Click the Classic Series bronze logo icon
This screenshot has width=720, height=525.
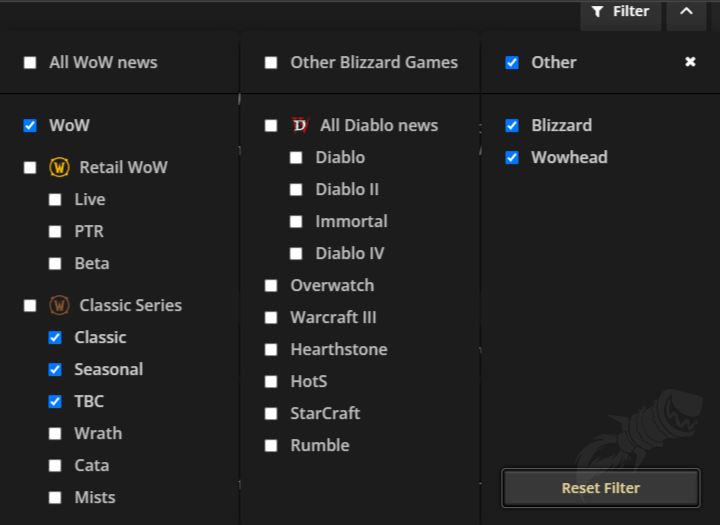[x=59, y=305]
